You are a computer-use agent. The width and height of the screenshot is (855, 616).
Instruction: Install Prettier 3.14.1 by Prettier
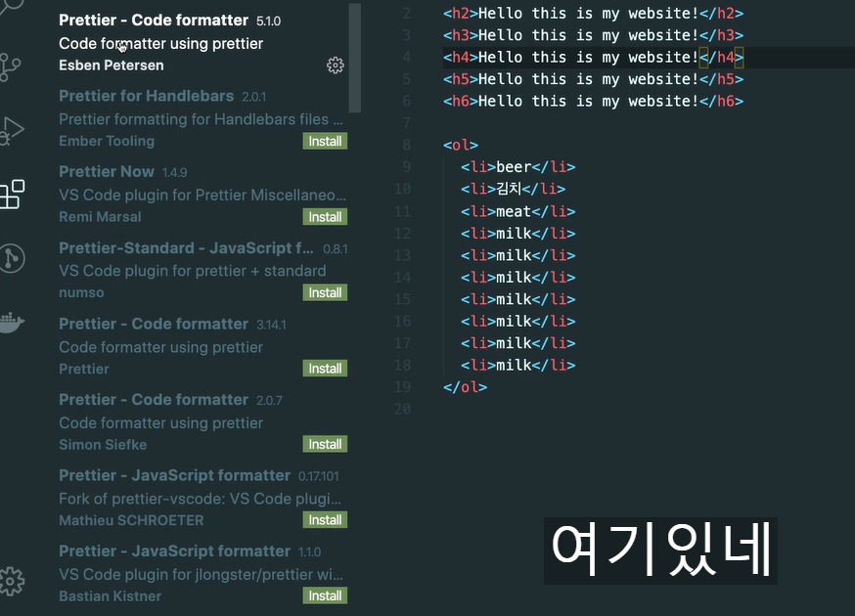coord(325,369)
